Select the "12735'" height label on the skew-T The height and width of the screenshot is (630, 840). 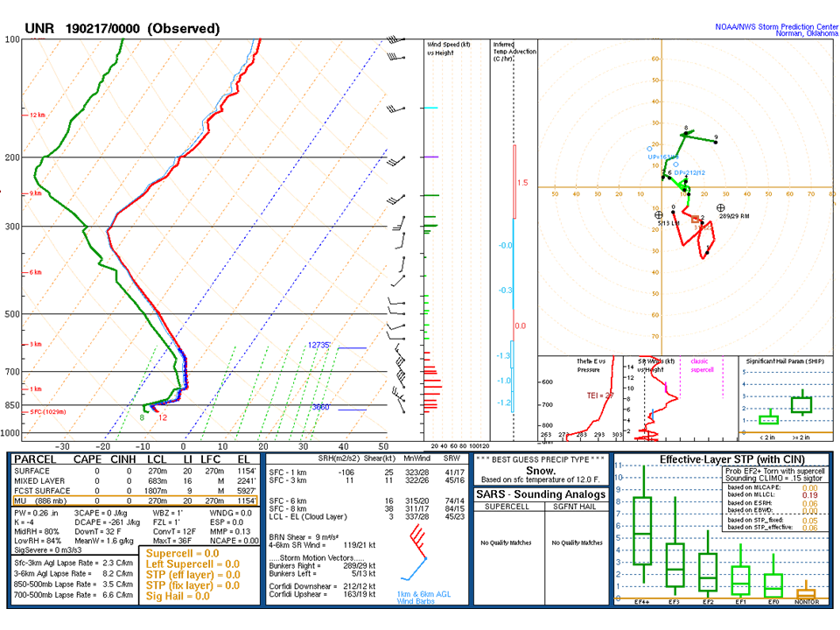coord(319,345)
